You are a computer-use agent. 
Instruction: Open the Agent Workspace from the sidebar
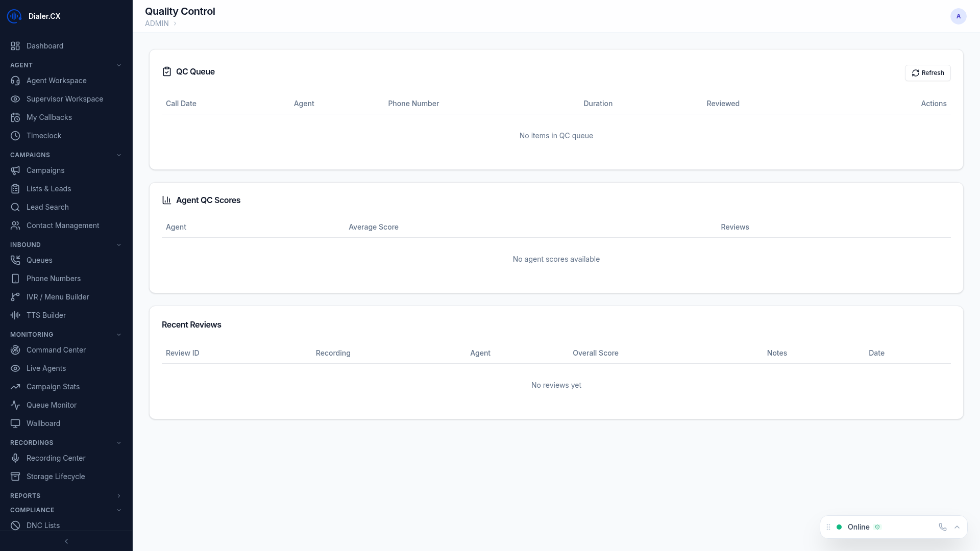(56, 81)
